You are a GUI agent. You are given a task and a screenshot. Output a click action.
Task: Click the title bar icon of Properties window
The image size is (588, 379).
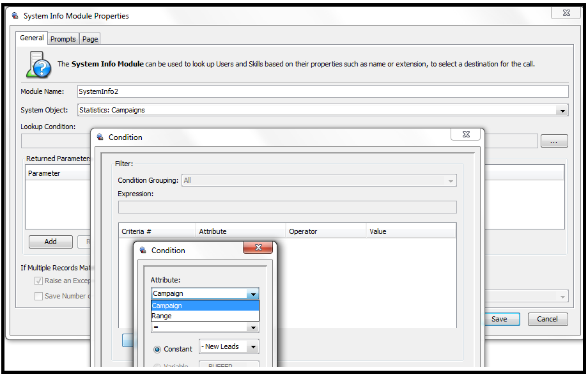click(x=15, y=15)
